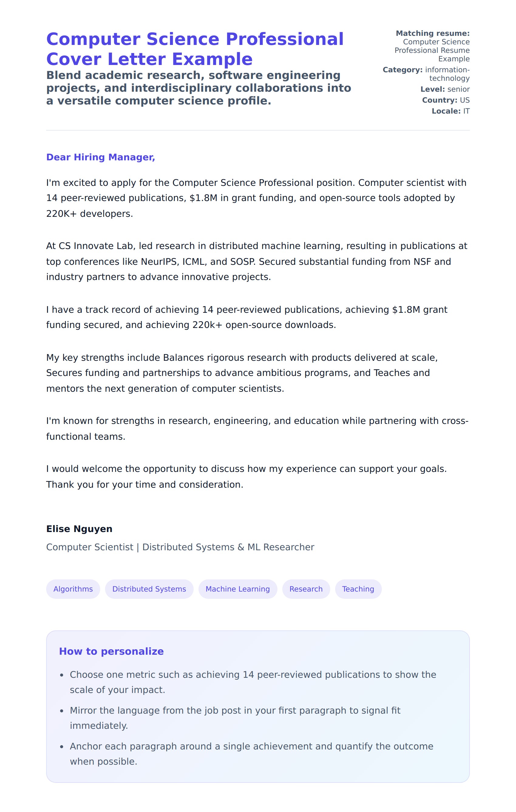Click the Teaching tag pill
The image size is (516, 812).
[358, 589]
